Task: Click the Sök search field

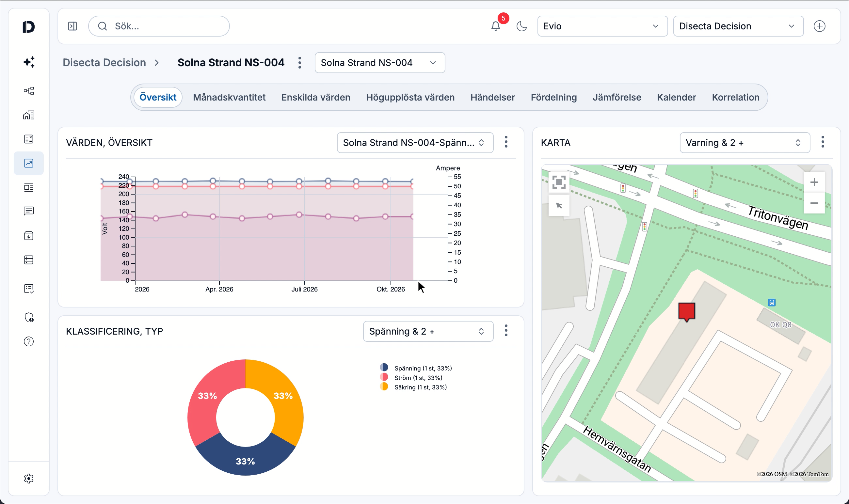Action: pyautogui.click(x=159, y=26)
